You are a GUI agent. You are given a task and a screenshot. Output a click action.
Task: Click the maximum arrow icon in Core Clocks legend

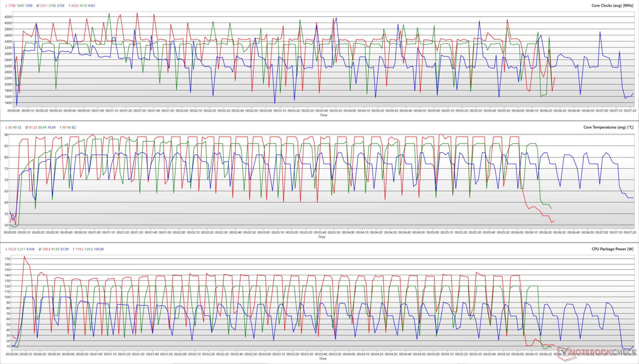[x=69, y=6]
